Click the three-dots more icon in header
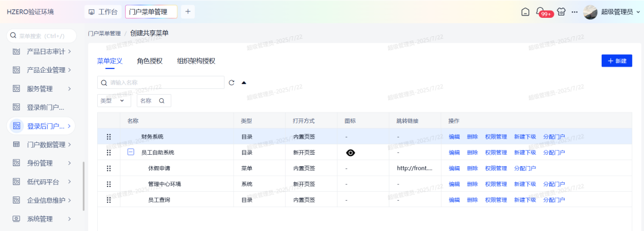The width and height of the screenshot is (644, 231). click(575, 12)
